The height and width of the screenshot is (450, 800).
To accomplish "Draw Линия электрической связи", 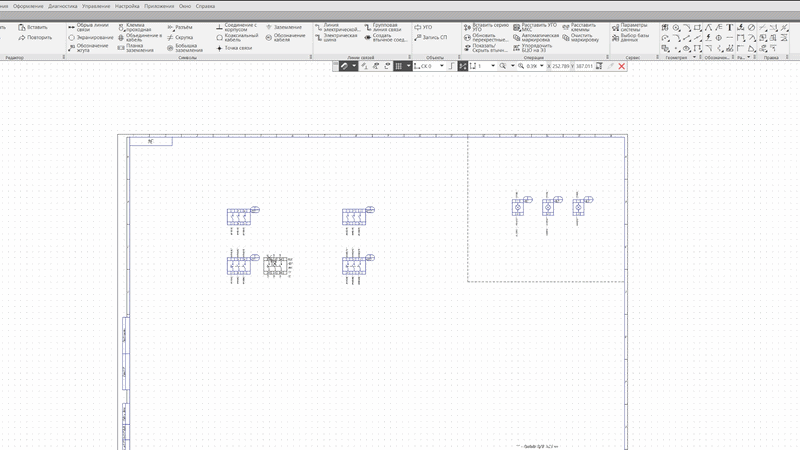I will tap(337, 27).
